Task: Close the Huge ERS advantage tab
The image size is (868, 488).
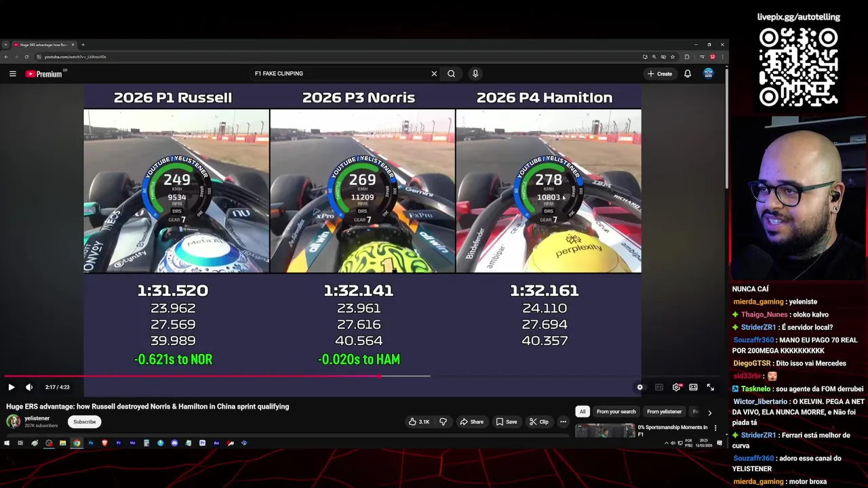Action: 73,45
